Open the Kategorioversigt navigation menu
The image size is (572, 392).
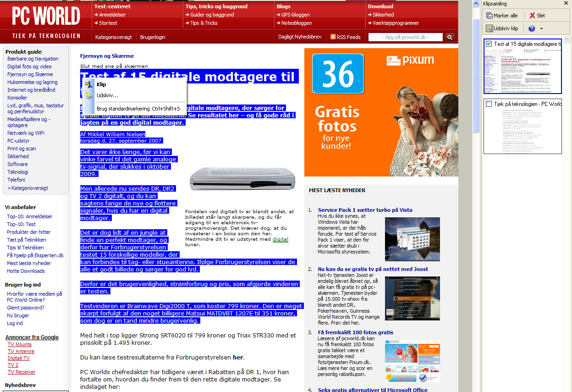pos(113,37)
